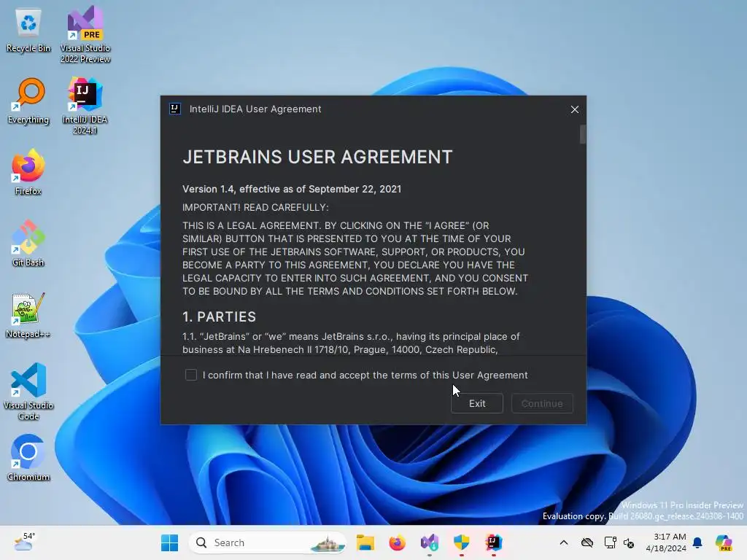Open Visual Studio from the taskbar
This screenshot has height=560, width=747.
click(429, 542)
